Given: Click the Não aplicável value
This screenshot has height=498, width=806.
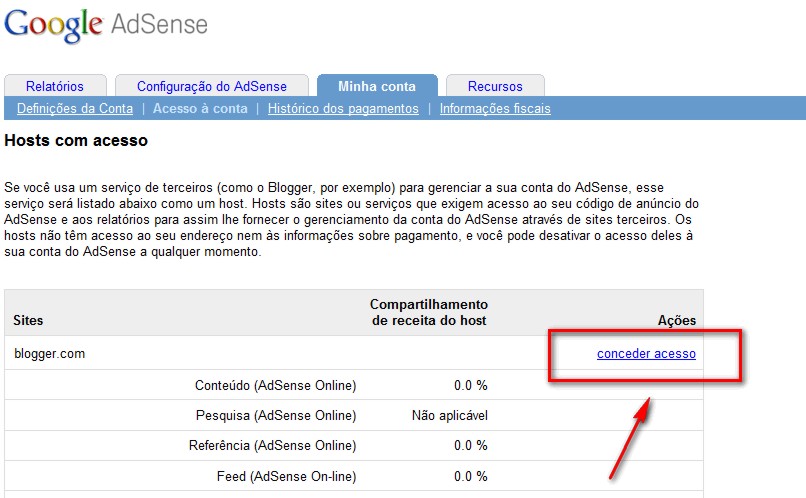Looking at the screenshot, I should tap(450, 415).
